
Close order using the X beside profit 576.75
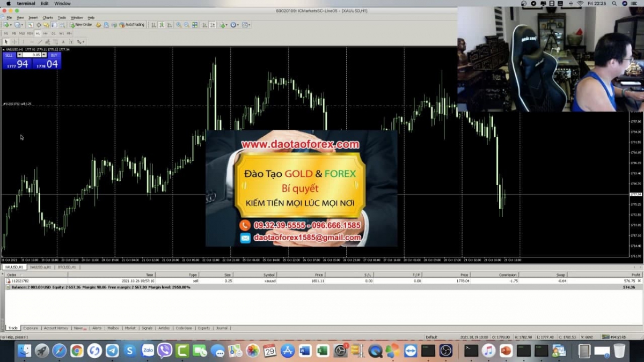point(639,280)
